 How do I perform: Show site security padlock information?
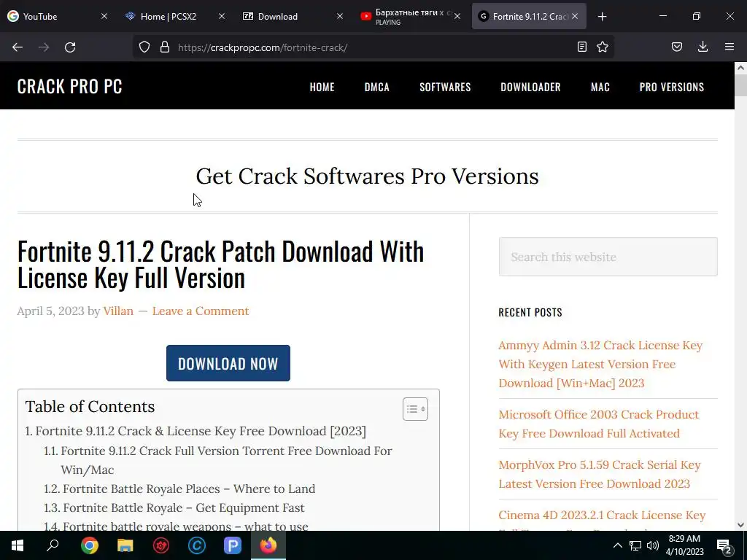click(x=165, y=47)
